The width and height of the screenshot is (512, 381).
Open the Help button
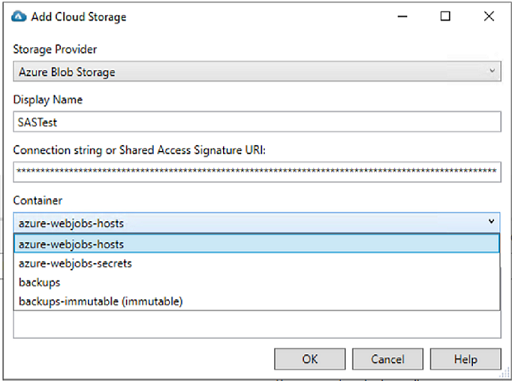466,359
